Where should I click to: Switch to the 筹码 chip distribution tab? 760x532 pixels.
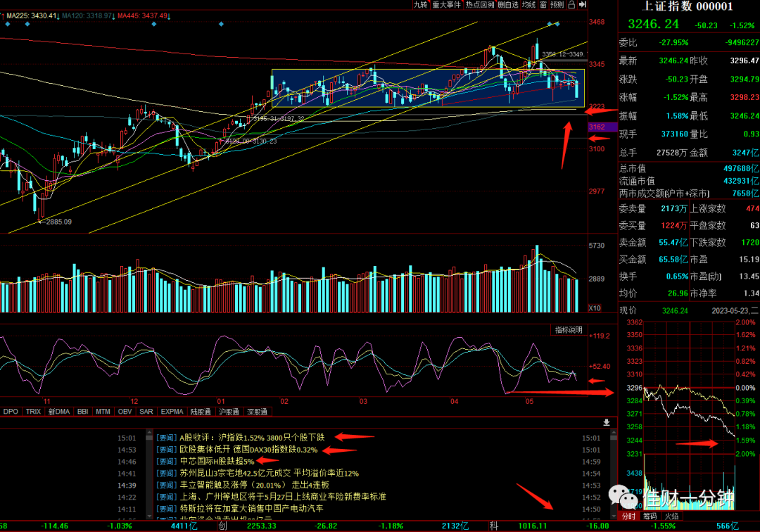click(x=650, y=516)
